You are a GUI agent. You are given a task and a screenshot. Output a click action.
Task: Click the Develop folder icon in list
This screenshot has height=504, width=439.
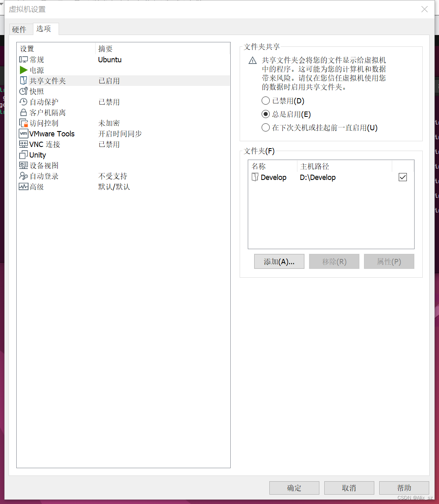[255, 177]
